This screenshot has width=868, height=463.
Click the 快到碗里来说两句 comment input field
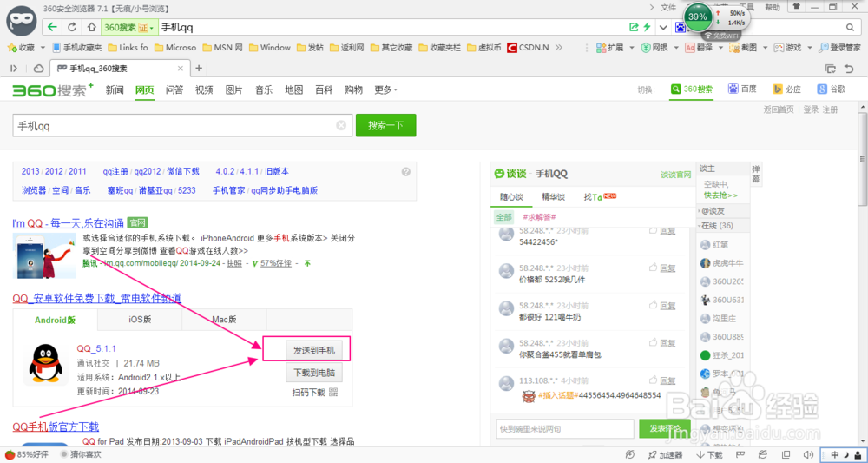565,428
